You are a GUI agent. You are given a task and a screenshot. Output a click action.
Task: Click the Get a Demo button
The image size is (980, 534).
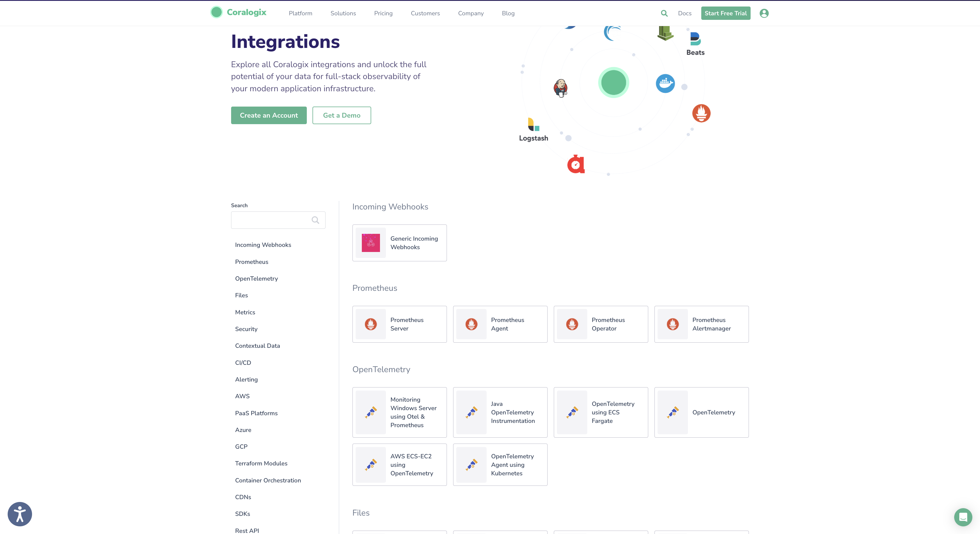[x=342, y=115]
